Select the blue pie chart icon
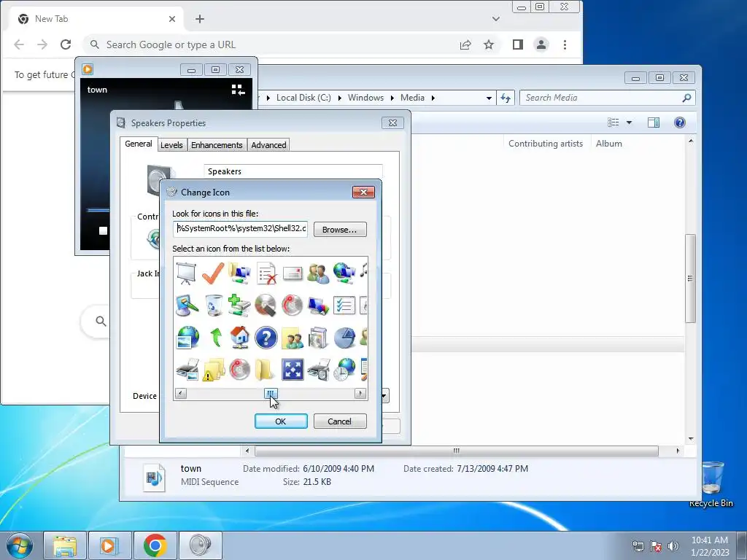 [x=344, y=338]
